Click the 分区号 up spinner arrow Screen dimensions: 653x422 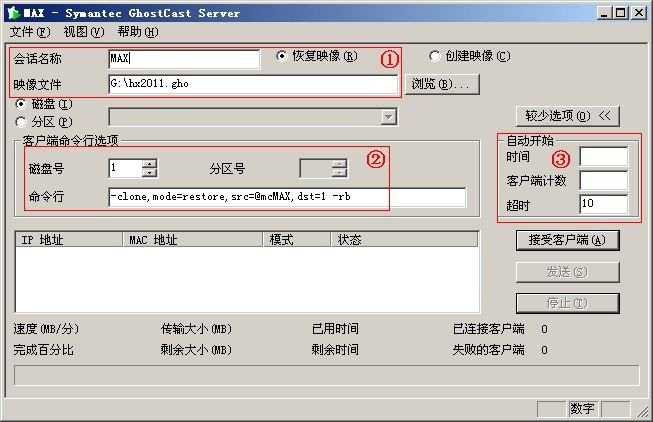pos(340,163)
